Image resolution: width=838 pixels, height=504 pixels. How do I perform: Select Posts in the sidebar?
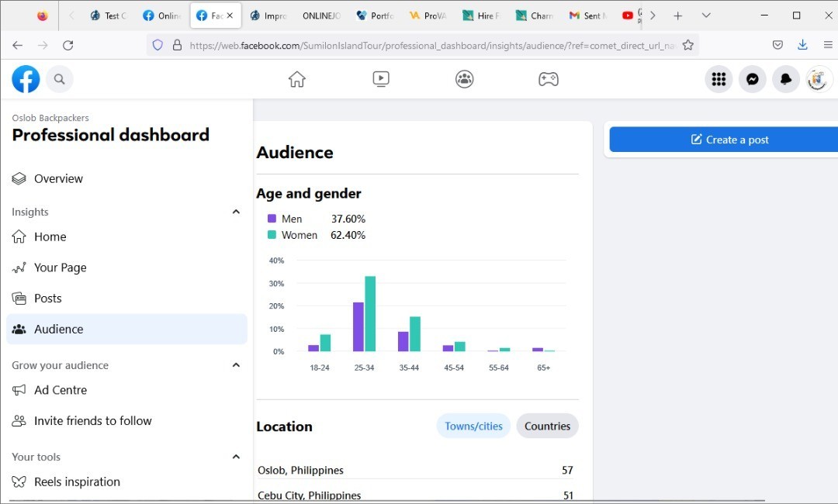point(126,299)
